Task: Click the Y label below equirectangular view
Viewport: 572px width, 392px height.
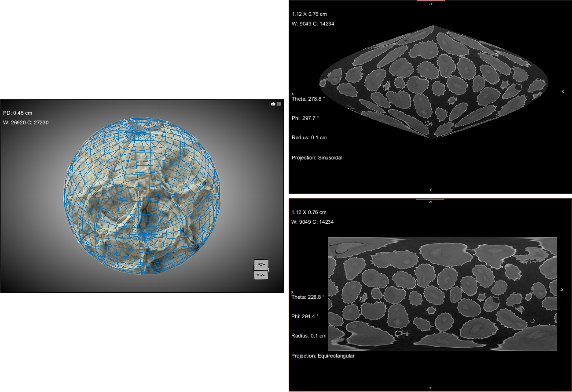Action: [430, 388]
